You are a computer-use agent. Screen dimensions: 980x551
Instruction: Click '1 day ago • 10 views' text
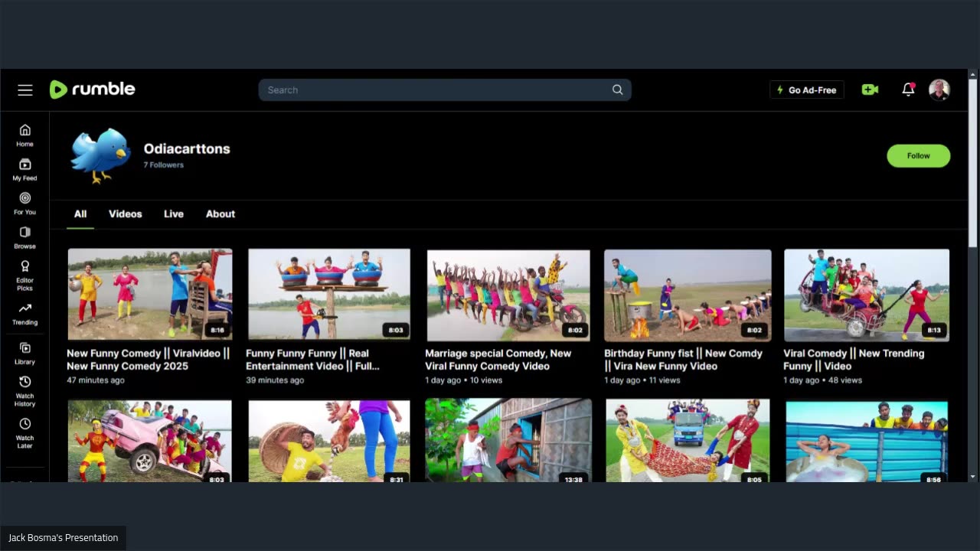464,380
